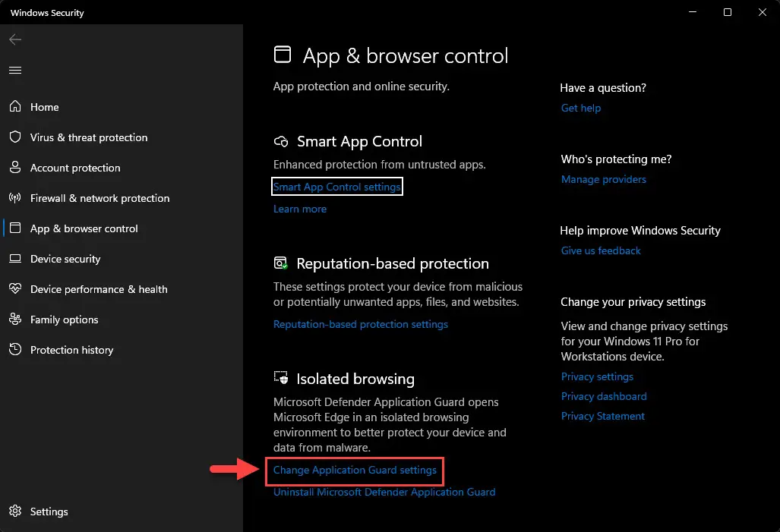This screenshot has height=532, width=780.
Task: Go to Home in the sidebar
Action: (x=44, y=107)
